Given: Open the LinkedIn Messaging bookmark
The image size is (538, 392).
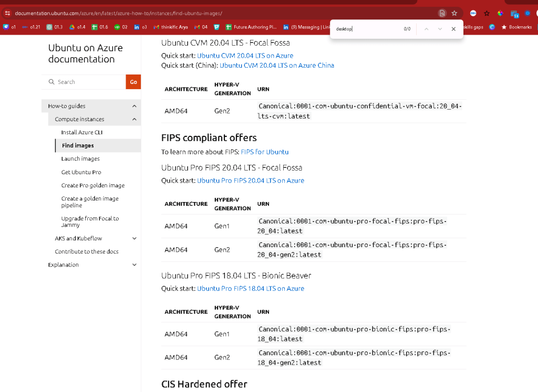Looking at the screenshot, I should [x=306, y=27].
